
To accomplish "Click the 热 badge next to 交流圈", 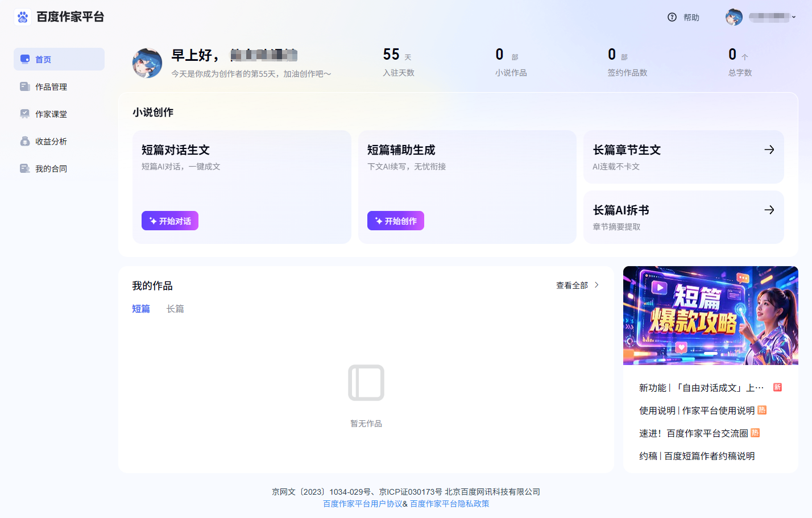I will [755, 433].
